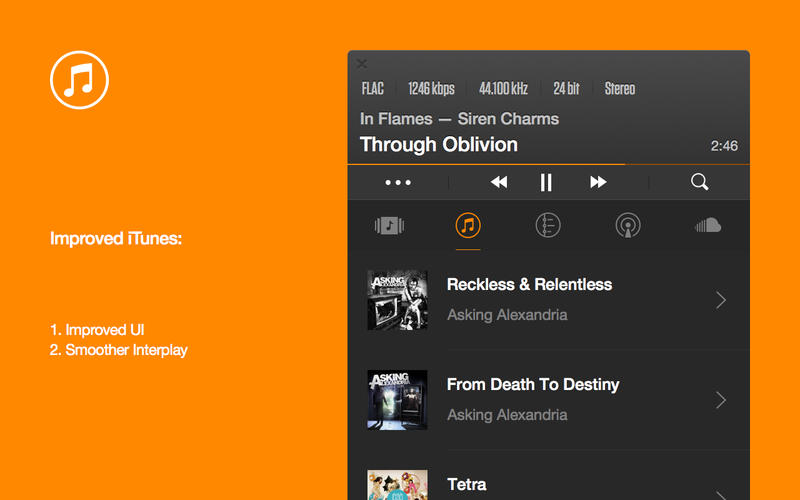800x500 pixels.
Task: Open the Tetra album row
Action: pos(549,482)
